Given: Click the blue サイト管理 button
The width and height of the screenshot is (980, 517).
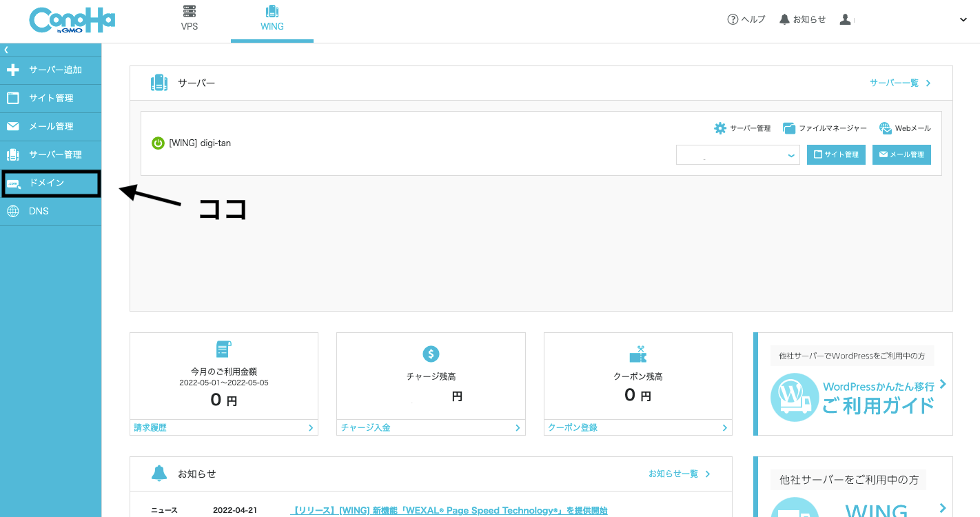Looking at the screenshot, I should [836, 154].
